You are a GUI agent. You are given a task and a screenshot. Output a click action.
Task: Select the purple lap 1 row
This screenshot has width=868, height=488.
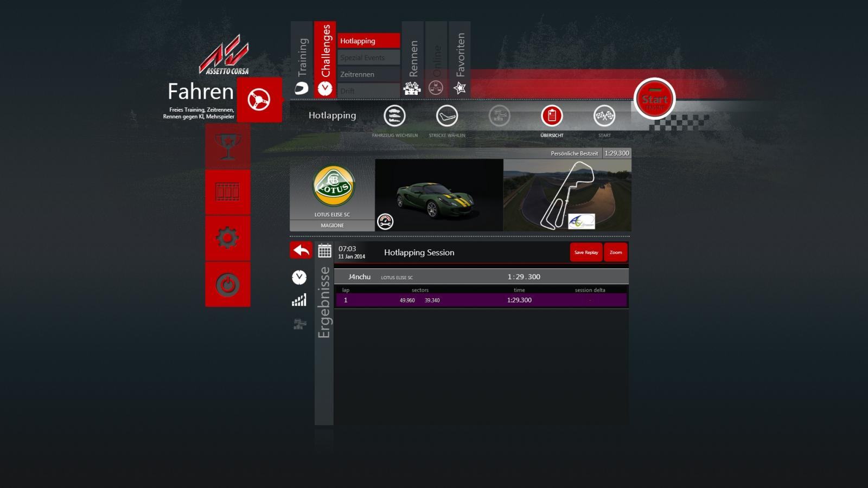point(481,300)
